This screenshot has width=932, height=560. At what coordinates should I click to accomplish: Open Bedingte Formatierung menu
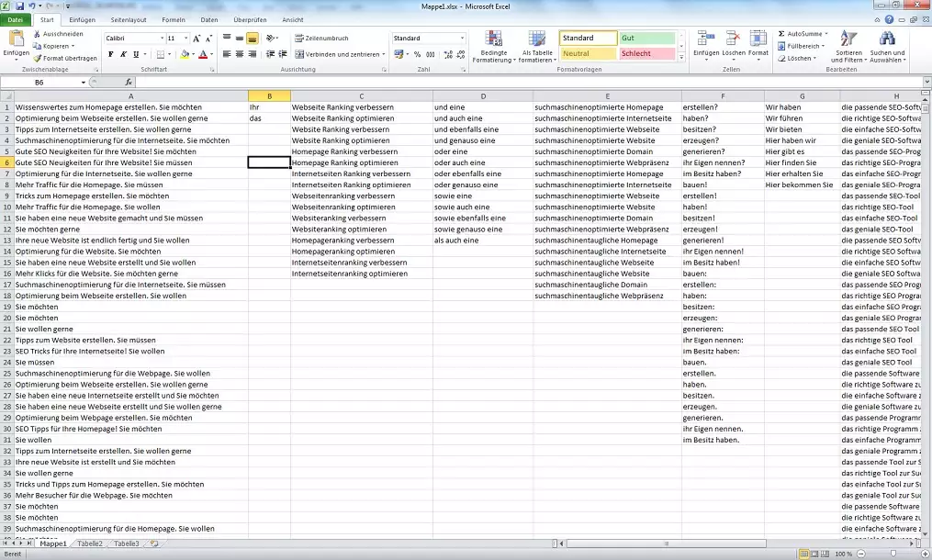coord(494,46)
